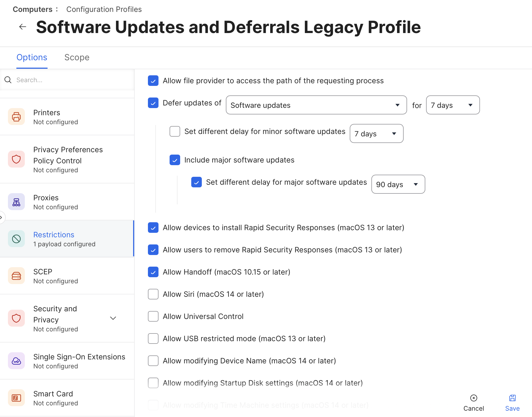The image size is (532, 417).
Task: Expand the Security and Privacy section chevron
Action: (113, 318)
